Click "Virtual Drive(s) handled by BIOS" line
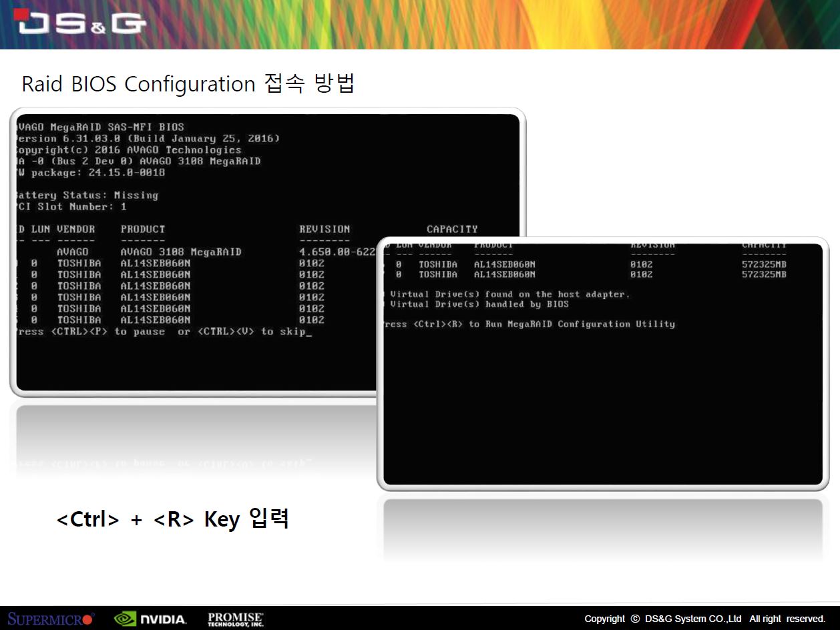Viewport: 840px width, 630px height. click(x=479, y=304)
